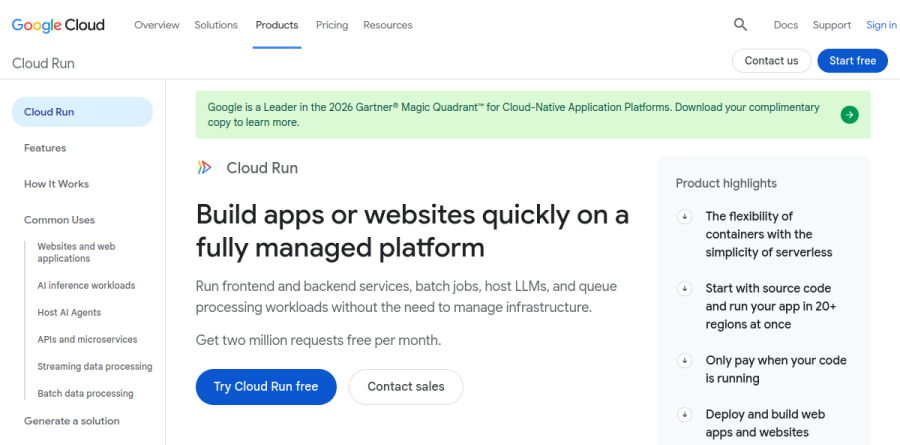Viewport: 900px width, 445px height.
Task: Click 'Get two million requests free per month.'
Action: [x=319, y=340]
